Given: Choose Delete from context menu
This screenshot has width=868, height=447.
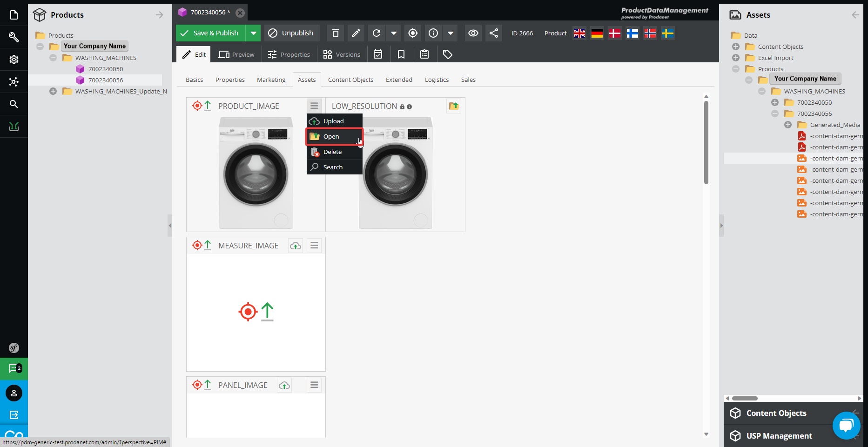Looking at the screenshot, I should point(334,152).
